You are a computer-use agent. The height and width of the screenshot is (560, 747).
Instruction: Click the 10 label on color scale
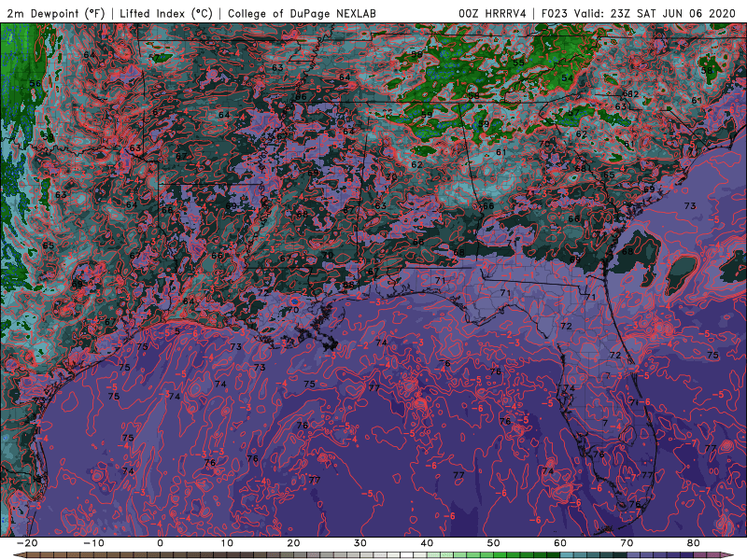click(227, 543)
